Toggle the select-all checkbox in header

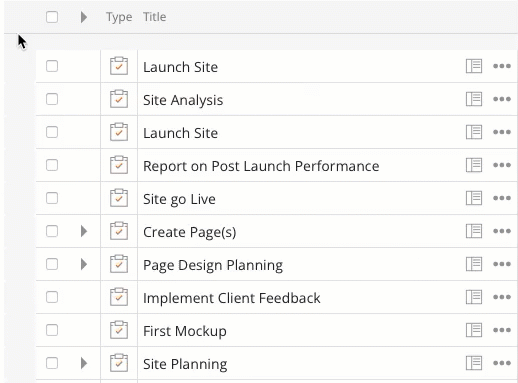52,17
